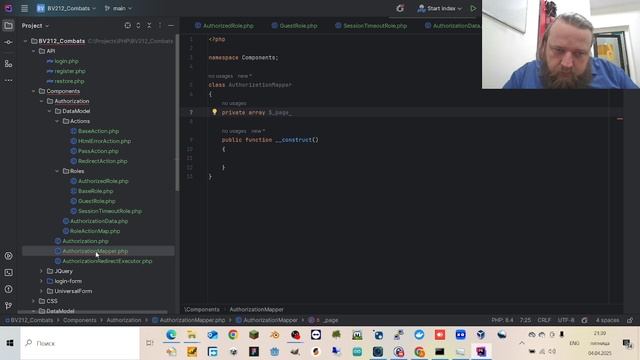Click the Select Opened File target icon
Screen dimensions: 640x360
[128, 25]
